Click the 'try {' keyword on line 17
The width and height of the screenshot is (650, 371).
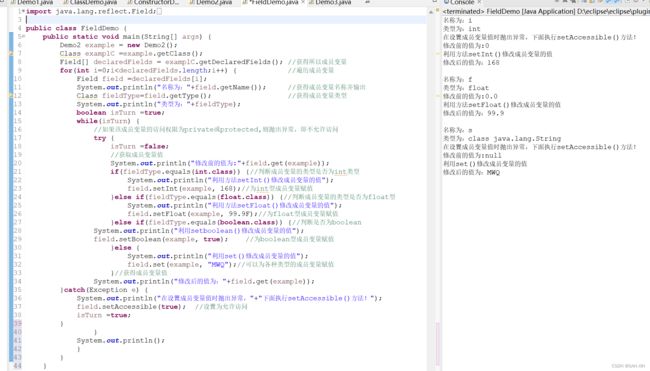point(104,138)
